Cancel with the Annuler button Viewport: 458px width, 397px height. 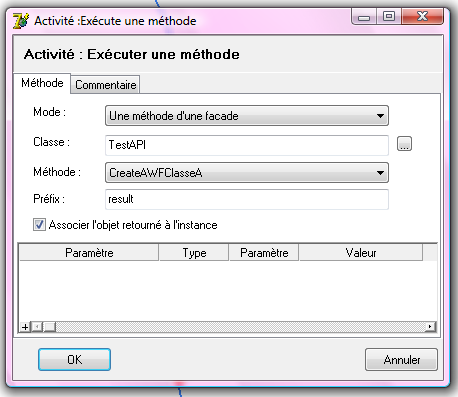tap(401, 360)
